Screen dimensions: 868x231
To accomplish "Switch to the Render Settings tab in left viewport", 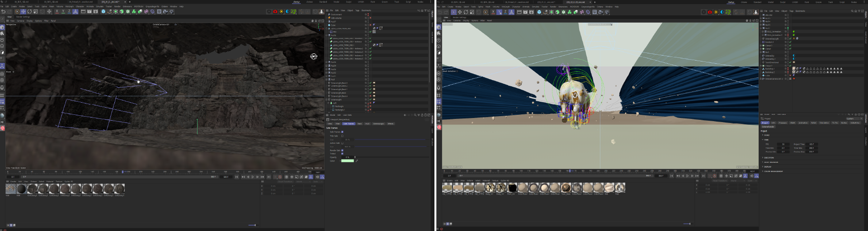I will click(23, 17).
